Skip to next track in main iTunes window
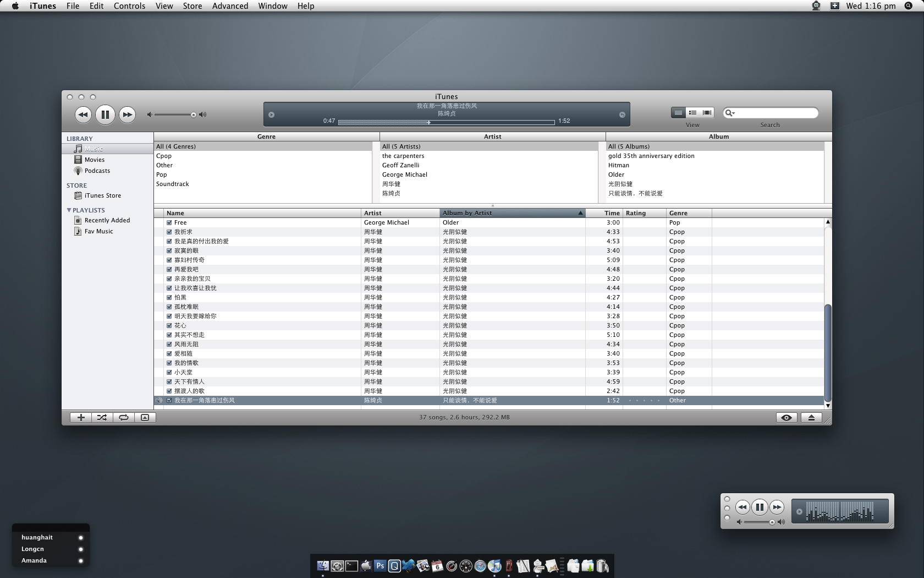Image resolution: width=924 pixels, height=578 pixels. [127, 114]
